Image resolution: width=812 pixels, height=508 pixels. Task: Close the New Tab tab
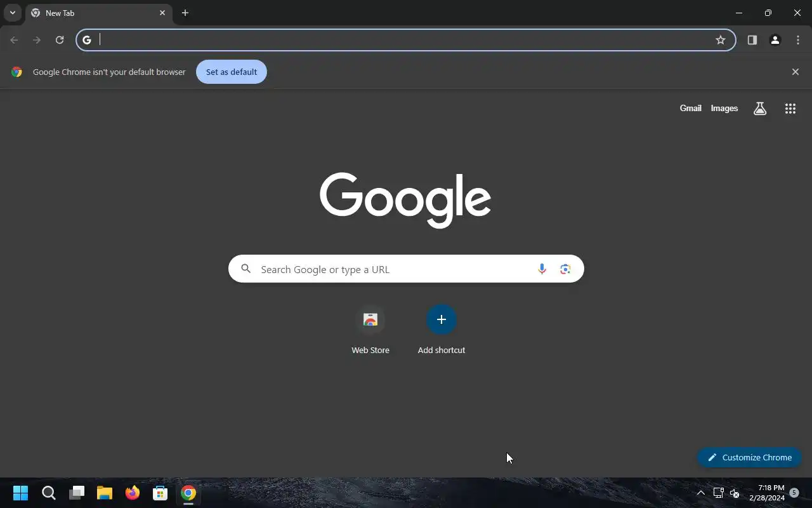[x=162, y=13]
